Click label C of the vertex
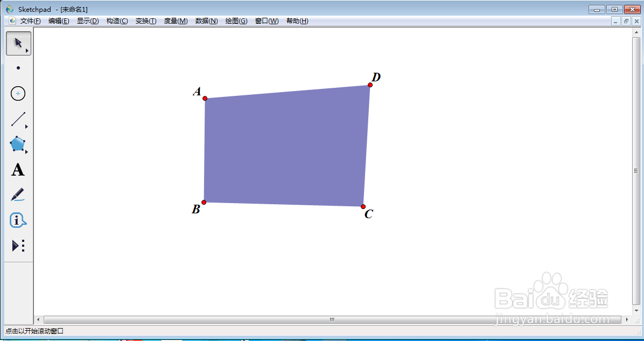 [x=369, y=214]
